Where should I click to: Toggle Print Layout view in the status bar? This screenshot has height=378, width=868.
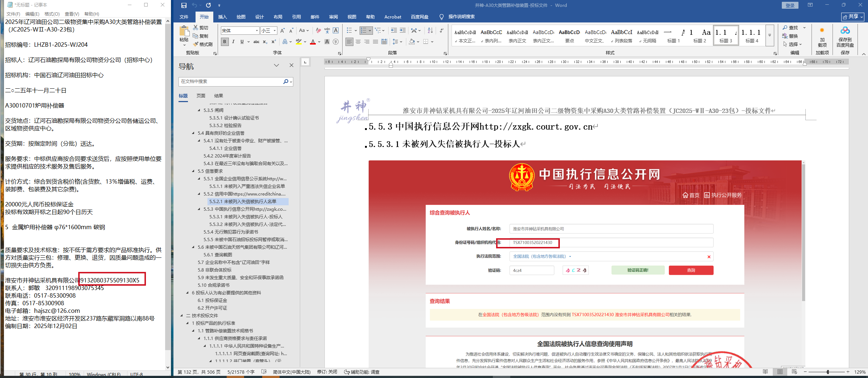coord(780,372)
